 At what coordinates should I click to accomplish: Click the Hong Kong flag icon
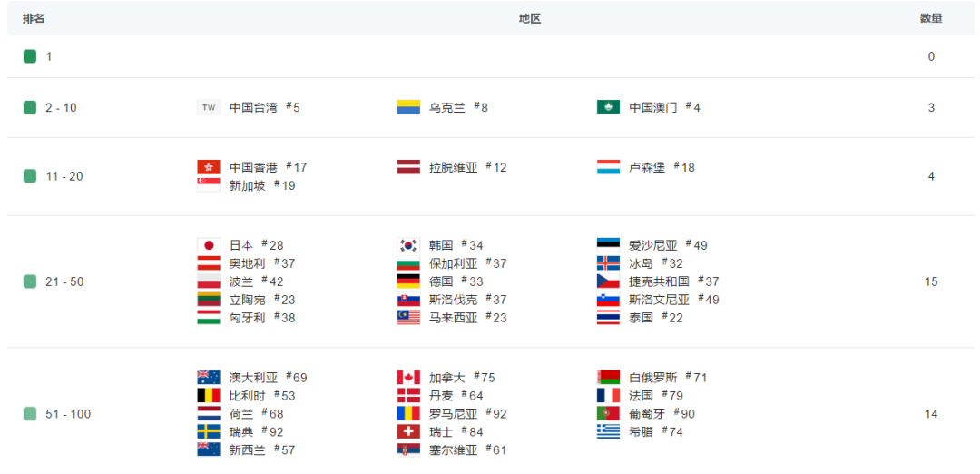tap(208, 167)
